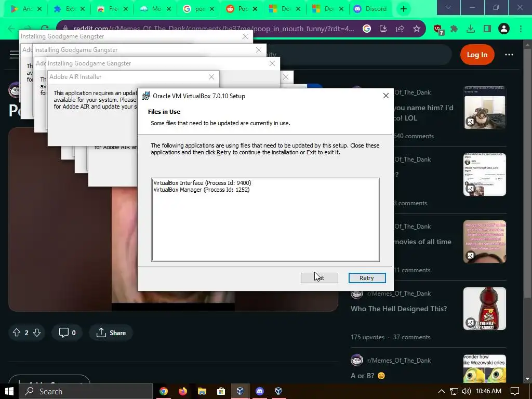Click the Google icon in the address bar
Screen dimensions: 532x399
[x=367, y=29]
